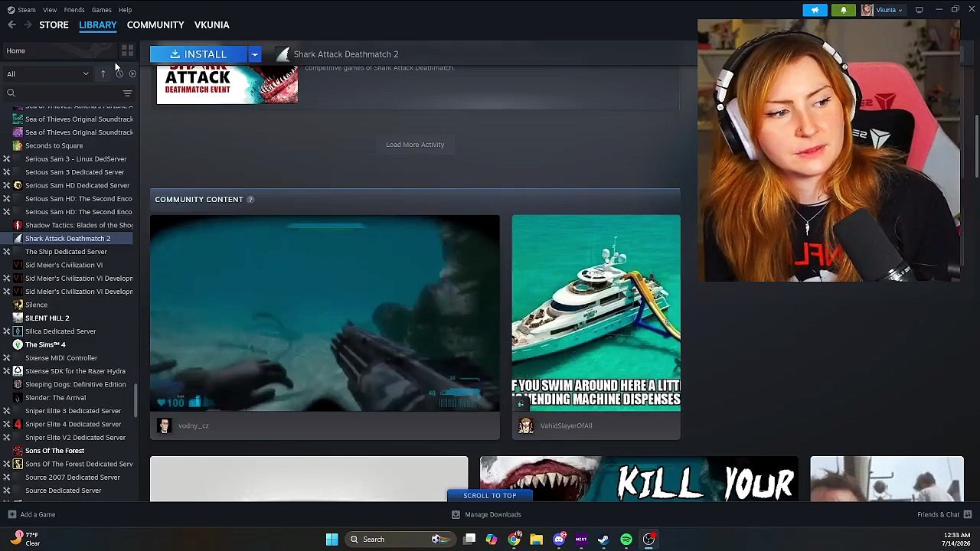Click the SCROLL TO TOP button

pos(489,496)
